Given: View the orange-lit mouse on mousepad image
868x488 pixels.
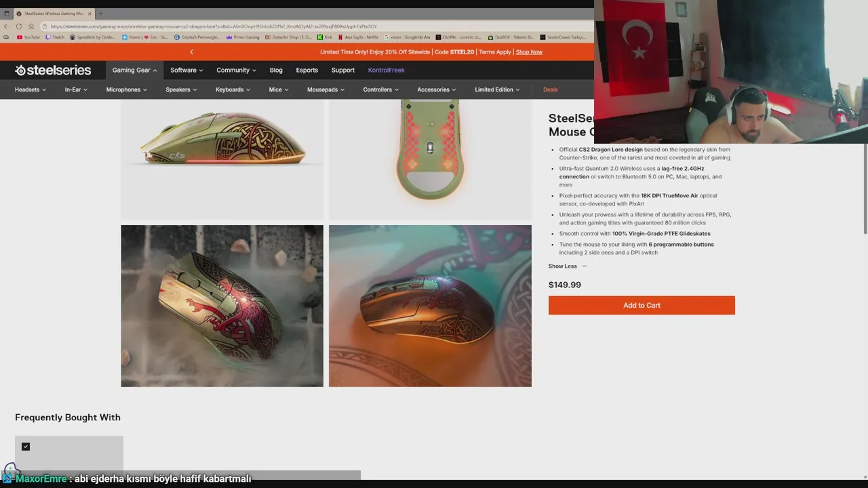Looking at the screenshot, I should (x=430, y=306).
